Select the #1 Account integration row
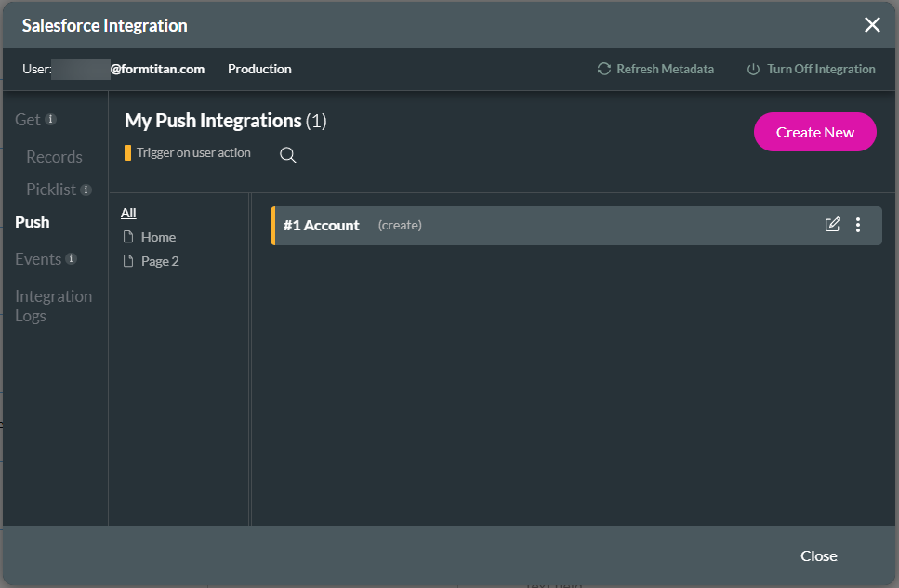This screenshot has height=588, width=899. coord(575,225)
